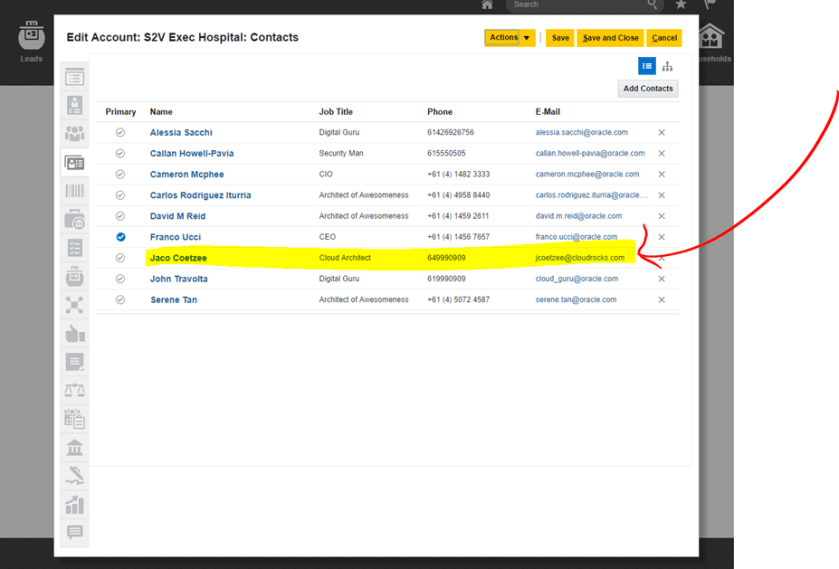
Task: Switch to the list view icon
Action: click(647, 66)
